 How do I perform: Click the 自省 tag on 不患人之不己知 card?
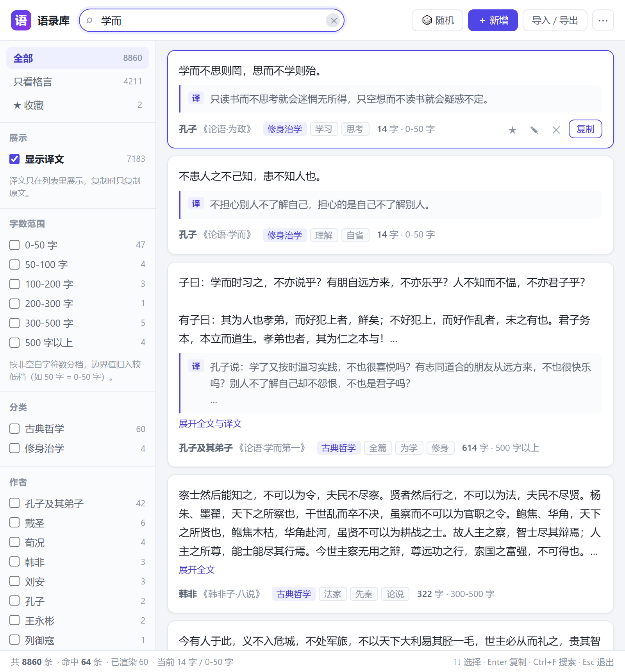click(x=355, y=235)
